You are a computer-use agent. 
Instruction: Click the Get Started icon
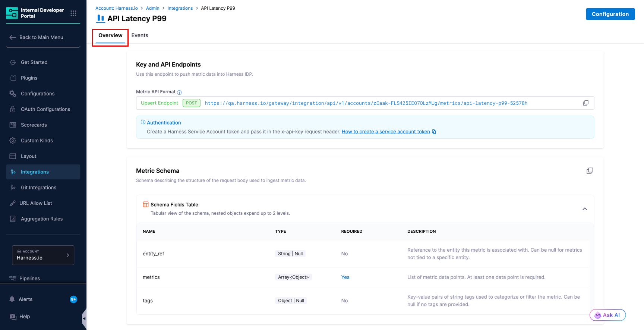13,62
